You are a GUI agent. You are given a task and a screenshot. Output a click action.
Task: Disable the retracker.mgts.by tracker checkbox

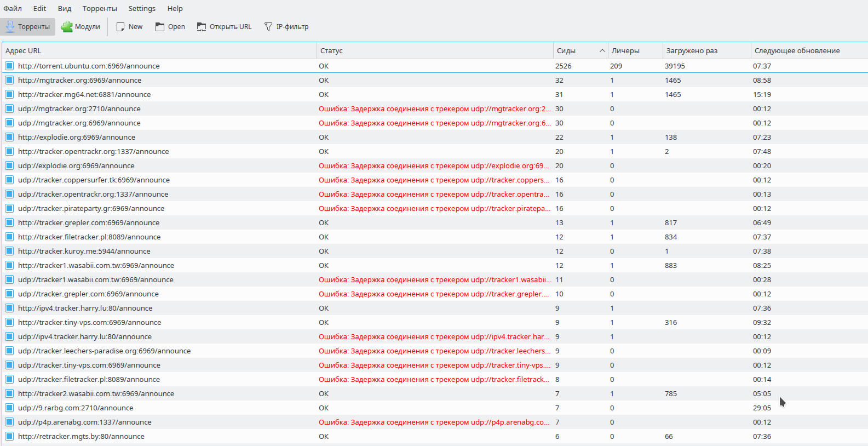click(x=9, y=436)
